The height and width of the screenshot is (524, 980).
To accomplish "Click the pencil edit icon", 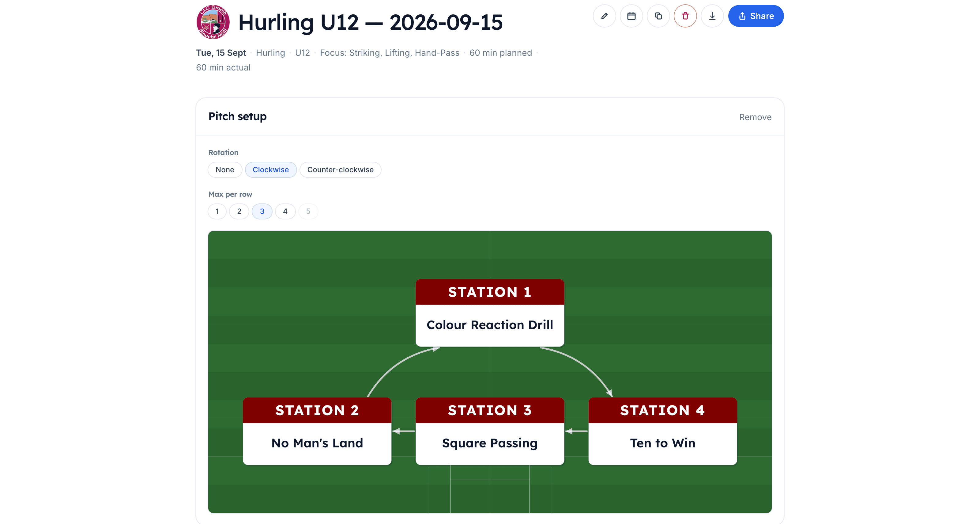I will pos(604,16).
